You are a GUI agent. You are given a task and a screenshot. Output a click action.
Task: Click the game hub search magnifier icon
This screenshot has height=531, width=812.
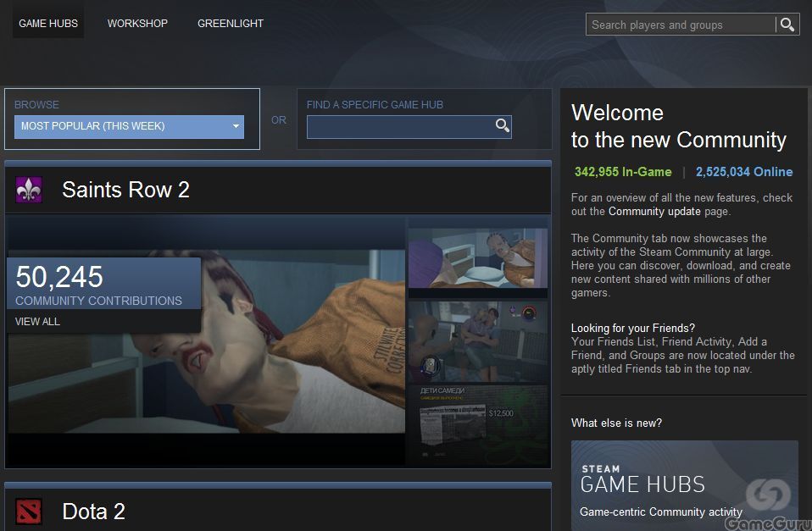(x=502, y=125)
